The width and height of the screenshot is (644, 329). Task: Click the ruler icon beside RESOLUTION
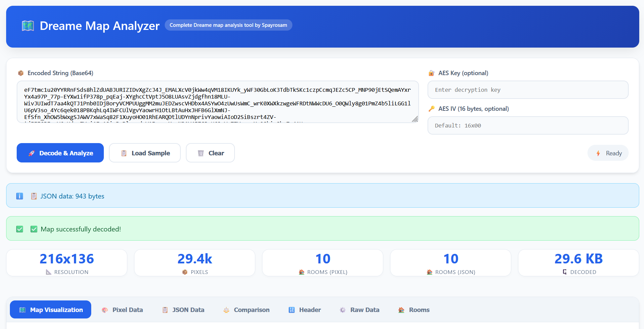(48, 272)
